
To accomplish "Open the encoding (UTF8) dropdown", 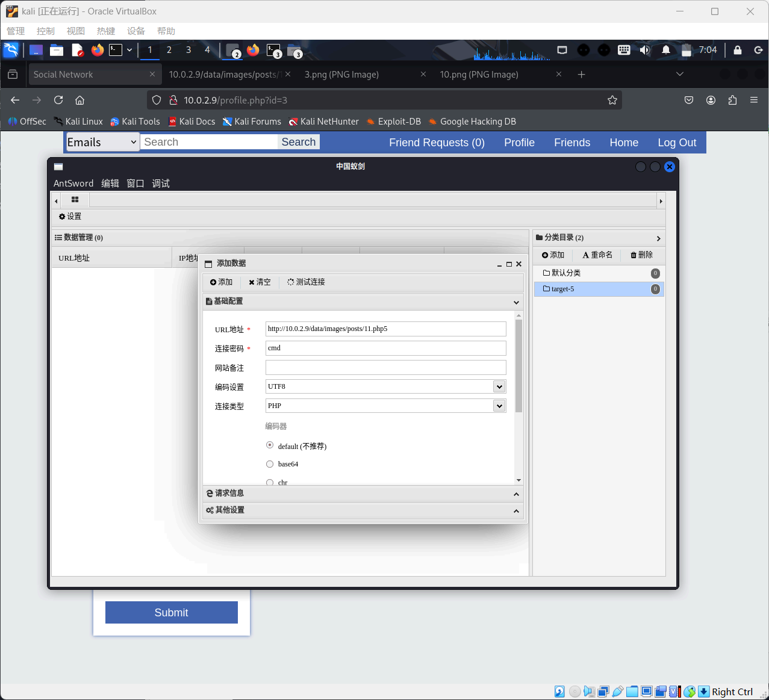I will [x=499, y=386].
